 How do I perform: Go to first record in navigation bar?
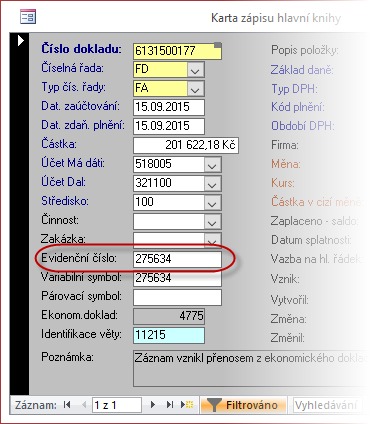pos(67,405)
